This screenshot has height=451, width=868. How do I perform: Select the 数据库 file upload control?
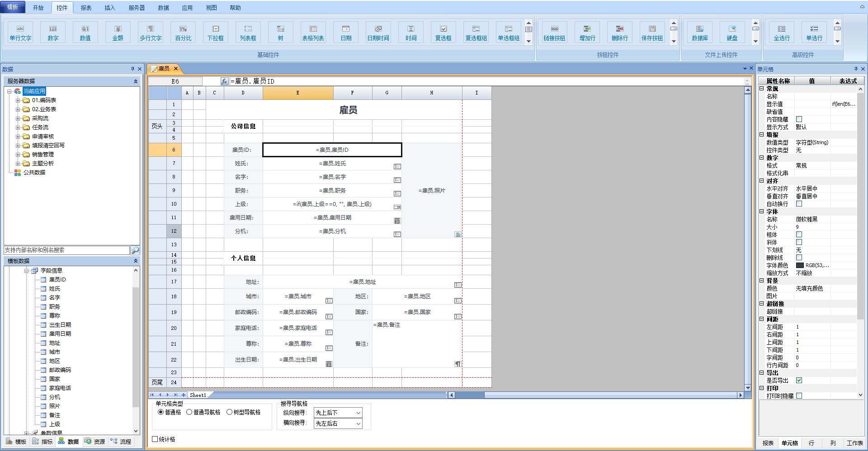coord(699,32)
